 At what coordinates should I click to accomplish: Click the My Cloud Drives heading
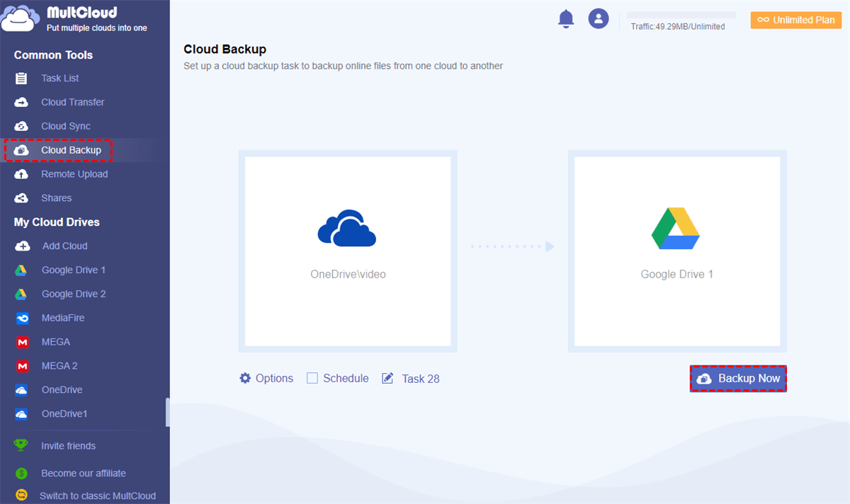[57, 222]
